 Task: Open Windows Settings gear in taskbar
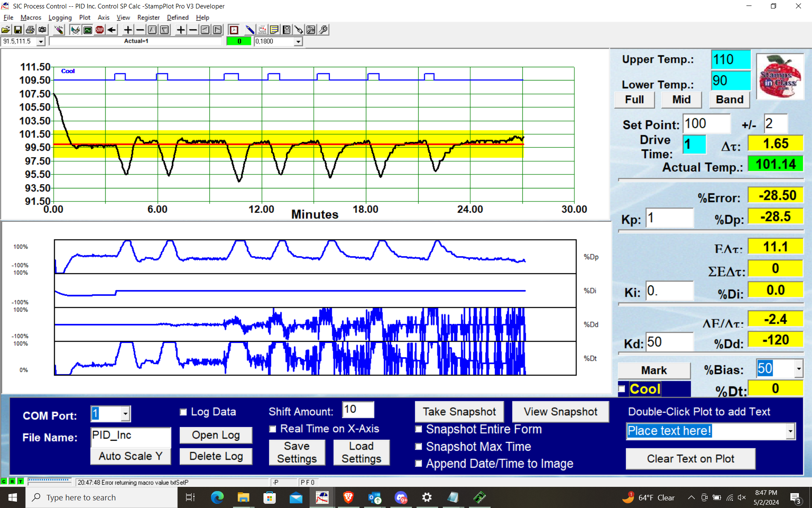point(427,497)
